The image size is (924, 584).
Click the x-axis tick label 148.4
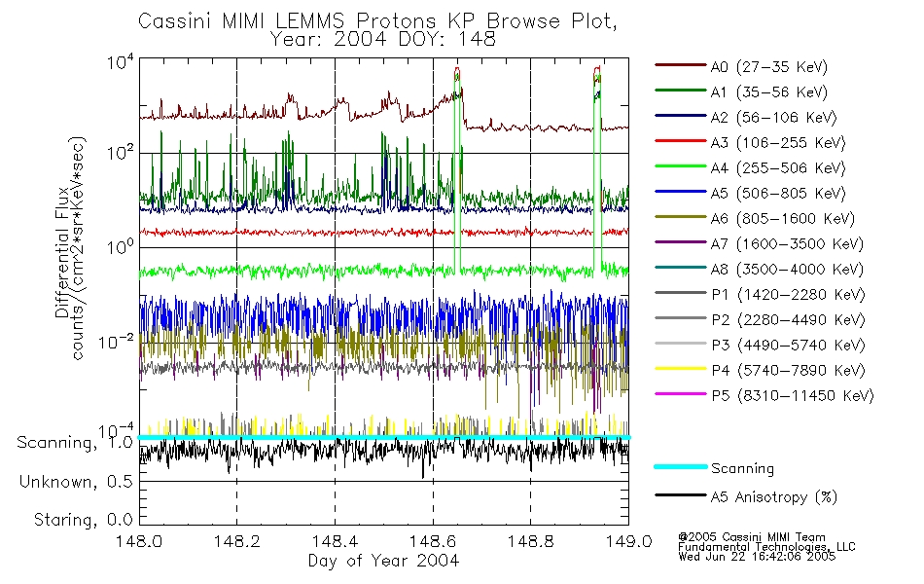pos(335,541)
